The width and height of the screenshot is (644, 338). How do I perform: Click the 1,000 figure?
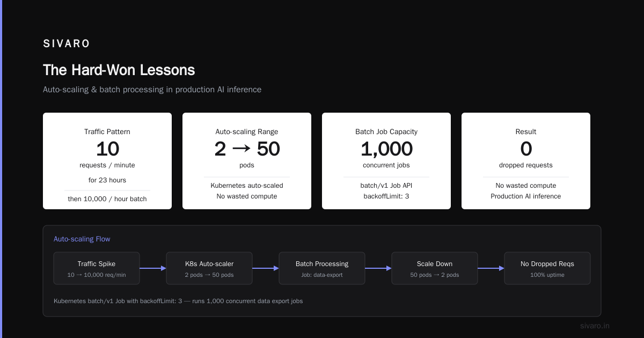(x=386, y=149)
